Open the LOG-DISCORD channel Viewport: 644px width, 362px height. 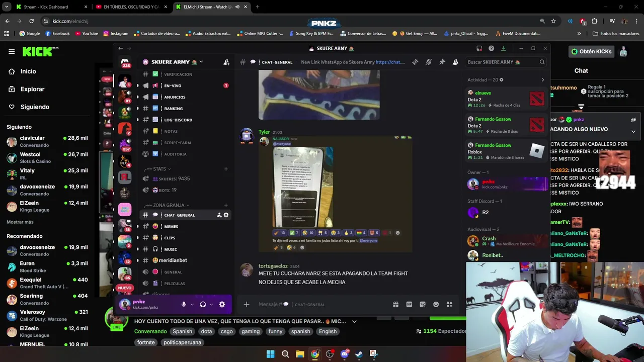(185, 120)
